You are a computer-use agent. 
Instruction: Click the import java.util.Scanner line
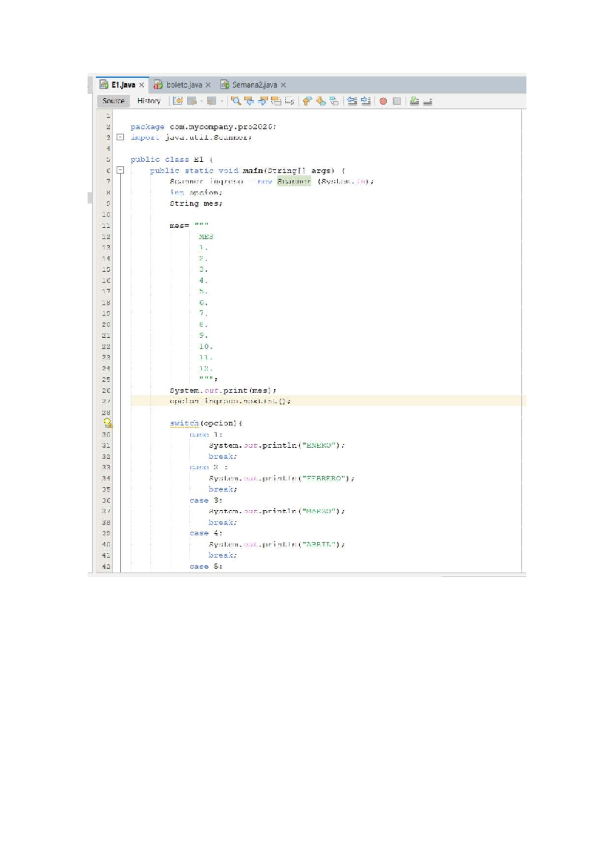tap(191, 137)
